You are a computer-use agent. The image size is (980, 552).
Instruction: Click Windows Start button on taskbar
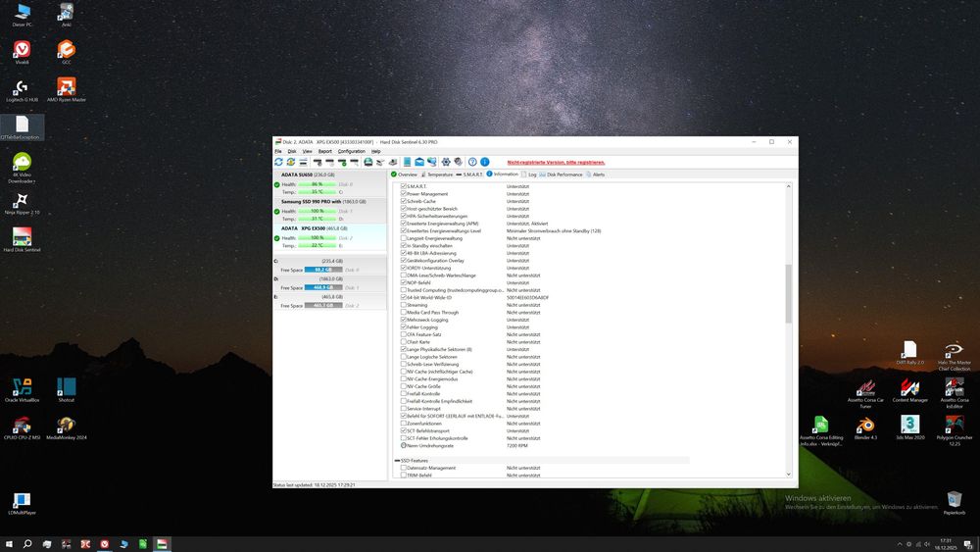pyautogui.click(x=9, y=544)
